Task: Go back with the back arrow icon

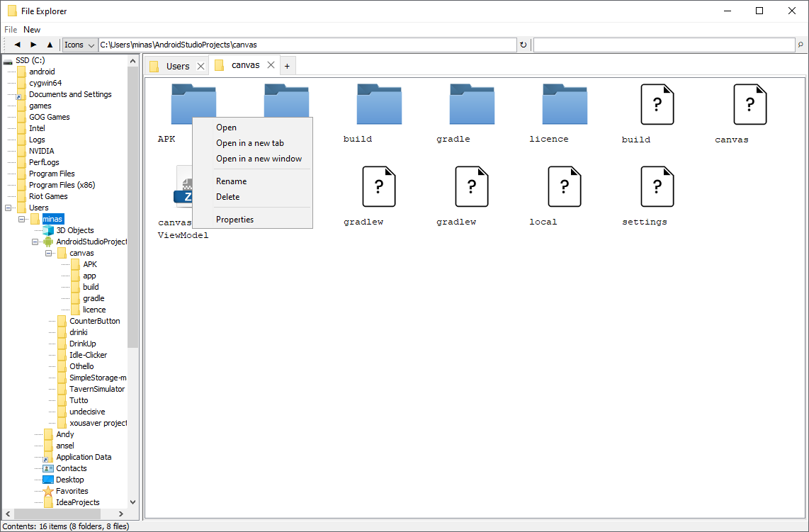Action: [17, 44]
